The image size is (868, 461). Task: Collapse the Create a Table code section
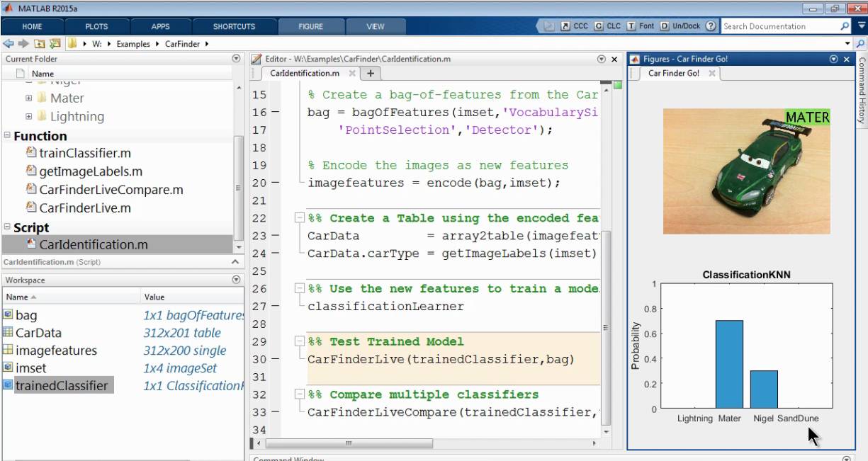pos(299,218)
